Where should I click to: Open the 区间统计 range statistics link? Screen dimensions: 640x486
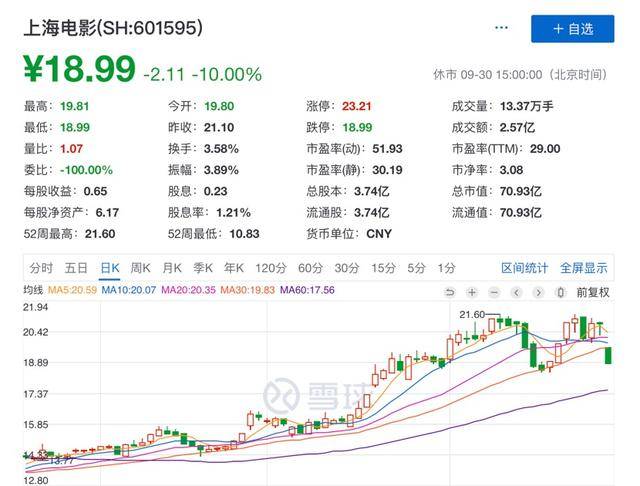coord(524,268)
